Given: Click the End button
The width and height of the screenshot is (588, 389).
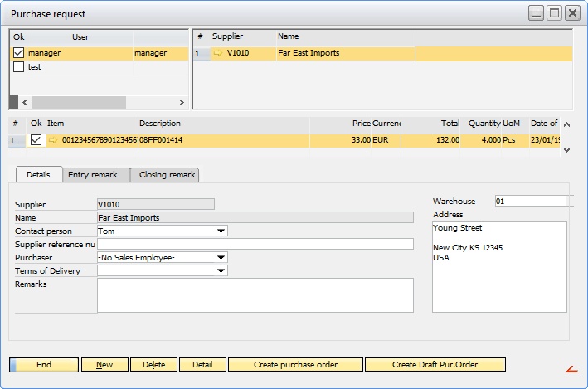Looking at the screenshot, I should pyautogui.click(x=44, y=365).
